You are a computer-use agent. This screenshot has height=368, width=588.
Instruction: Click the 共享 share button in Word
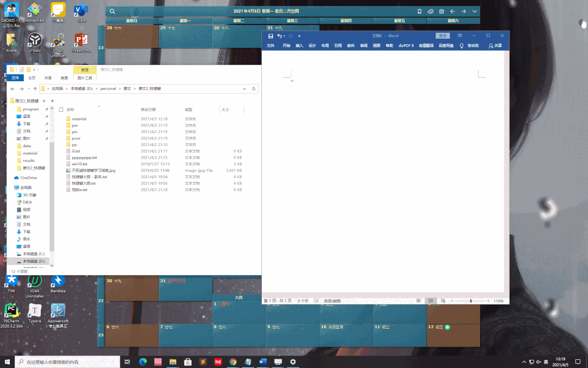coord(495,45)
